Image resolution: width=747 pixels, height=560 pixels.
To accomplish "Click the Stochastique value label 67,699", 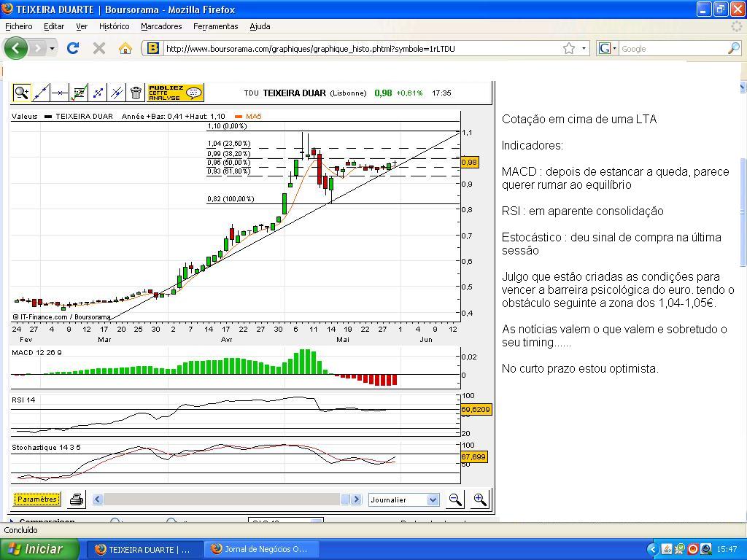I will 473,457.
